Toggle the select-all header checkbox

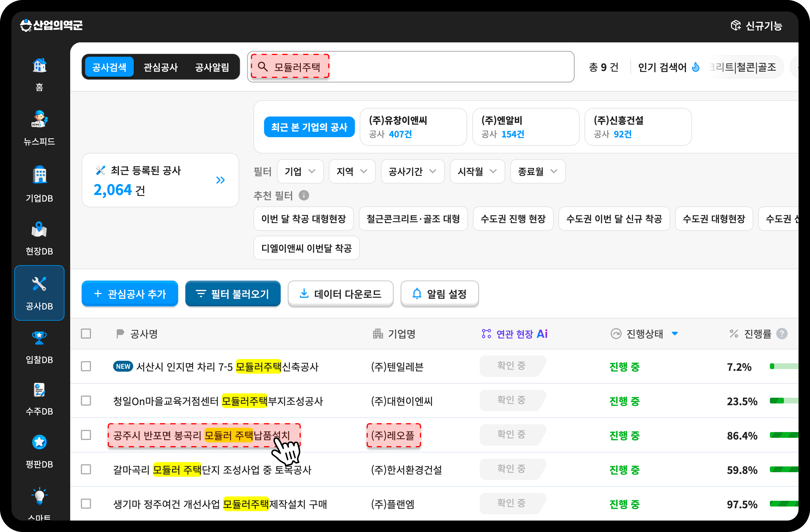[86, 333]
